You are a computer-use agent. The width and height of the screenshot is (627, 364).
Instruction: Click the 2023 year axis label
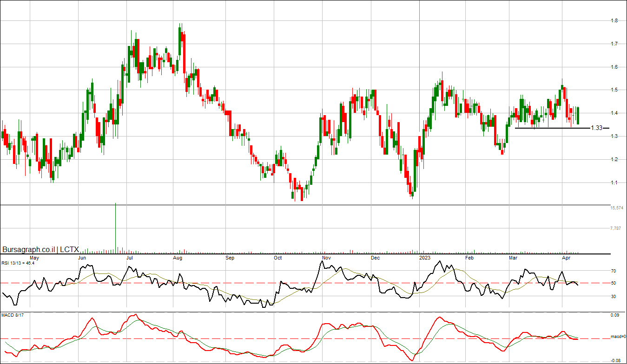(425, 257)
